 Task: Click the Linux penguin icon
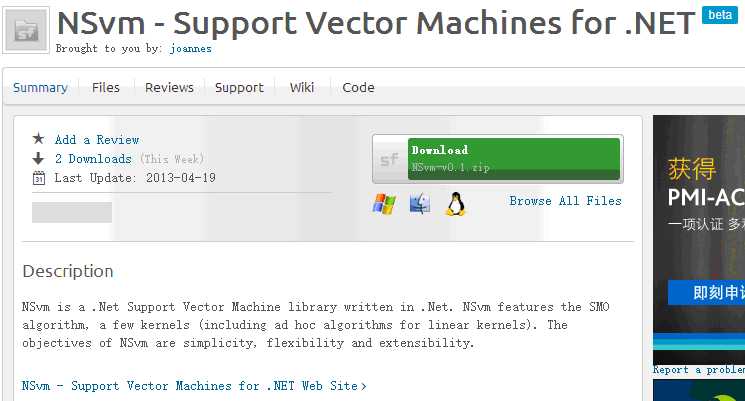455,204
